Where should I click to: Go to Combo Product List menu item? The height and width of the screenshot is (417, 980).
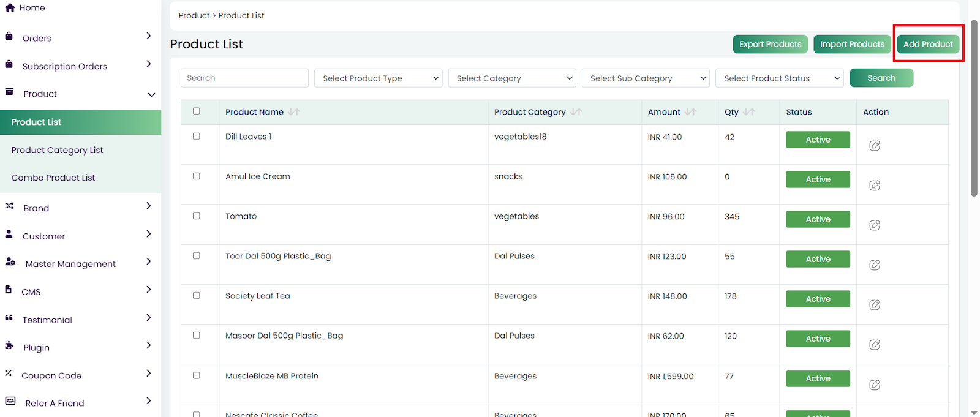point(53,178)
